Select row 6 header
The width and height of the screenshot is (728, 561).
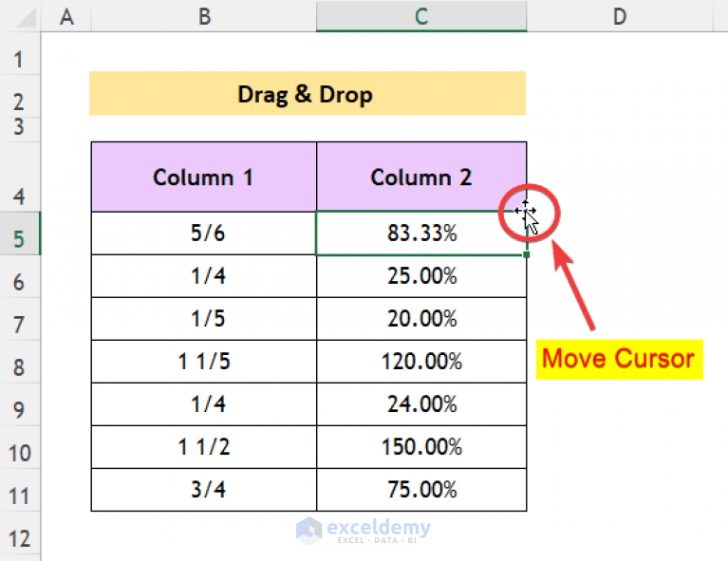coord(20,276)
